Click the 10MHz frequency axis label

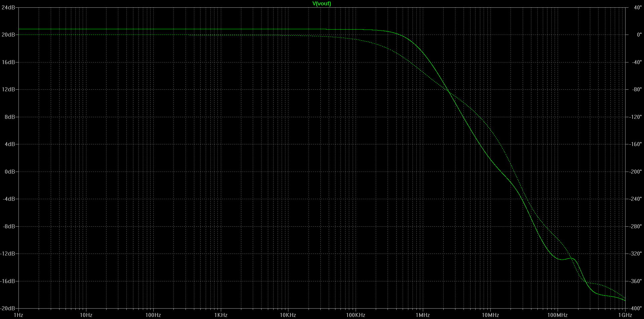coord(490,315)
